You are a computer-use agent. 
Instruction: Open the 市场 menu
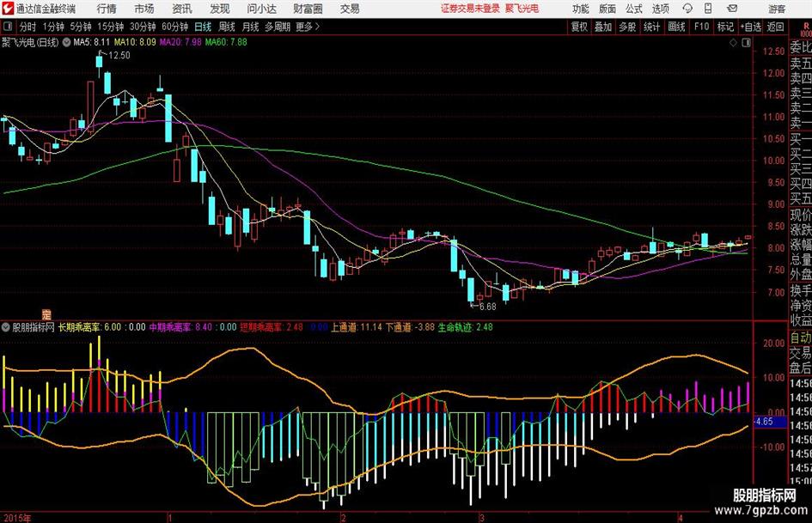(x=144, y=9)
